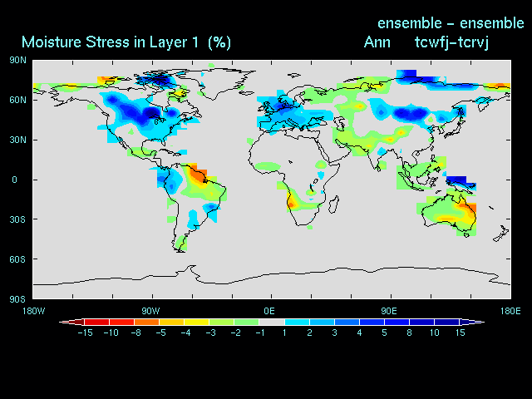Click the yellow swatch between -4 and -3
532x399 pixels.
click(197, 322)
